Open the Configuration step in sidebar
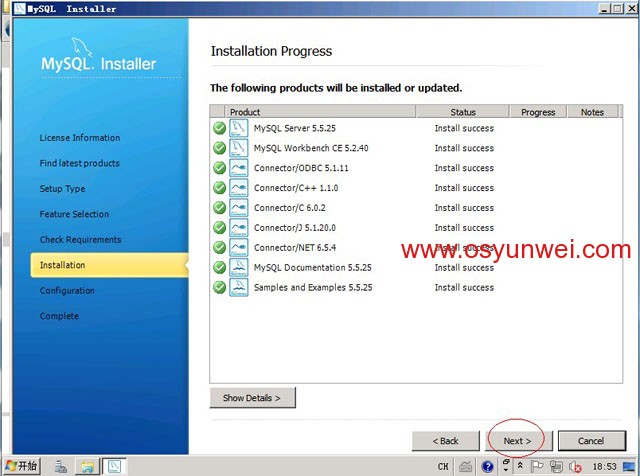Image resolution: width=640 pixels, height=476 pixels. 67,291
